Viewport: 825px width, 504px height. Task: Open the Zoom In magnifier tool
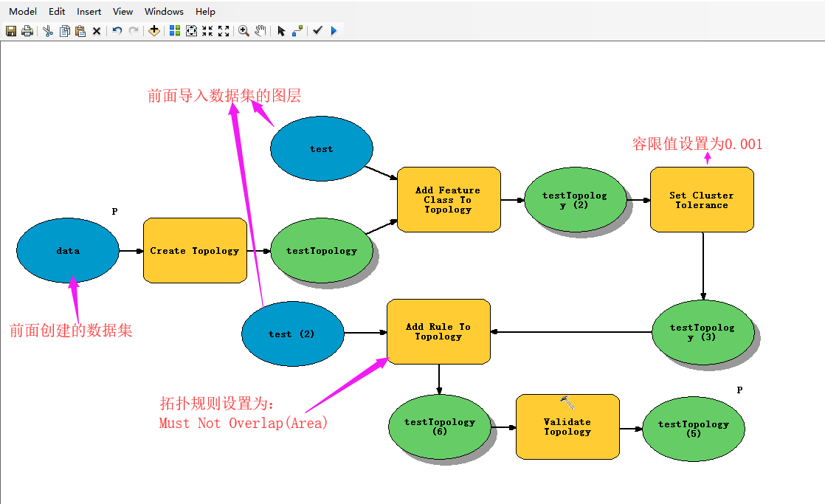pos(244,31)
